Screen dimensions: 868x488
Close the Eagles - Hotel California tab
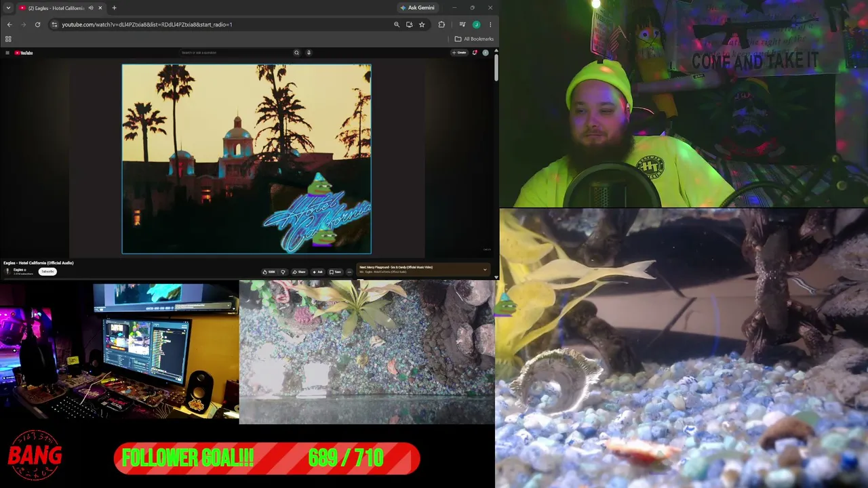pyautogui.click(x=100, y=8)
